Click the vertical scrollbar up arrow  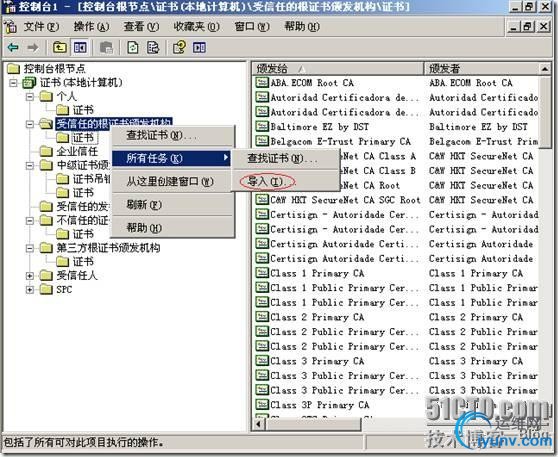pyautogui.click(x=545, y=69)
